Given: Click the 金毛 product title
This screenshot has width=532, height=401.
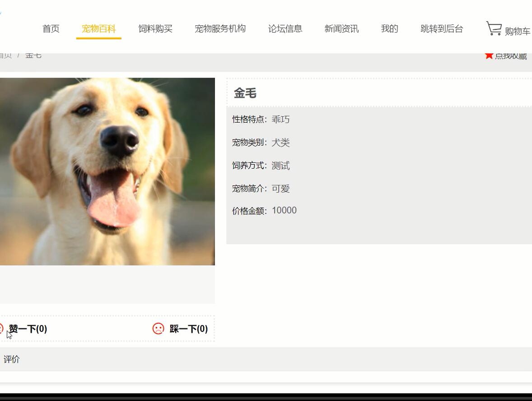Looking at the screenshot, I should tap(244, 93).
